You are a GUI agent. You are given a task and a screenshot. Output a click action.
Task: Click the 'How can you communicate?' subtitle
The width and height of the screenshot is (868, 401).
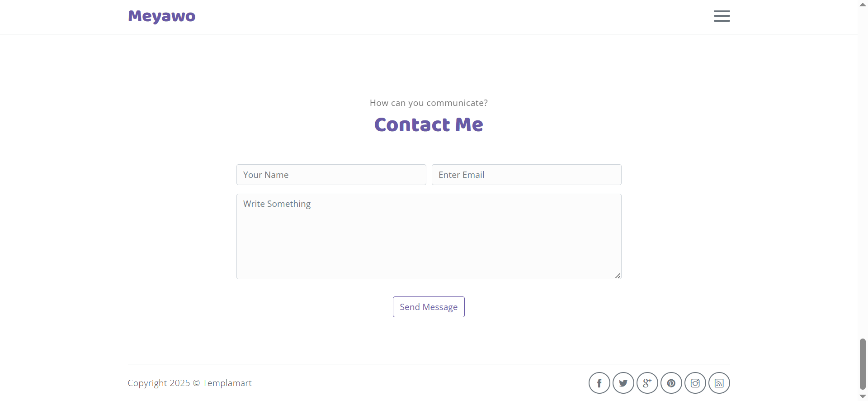[429, 103]
